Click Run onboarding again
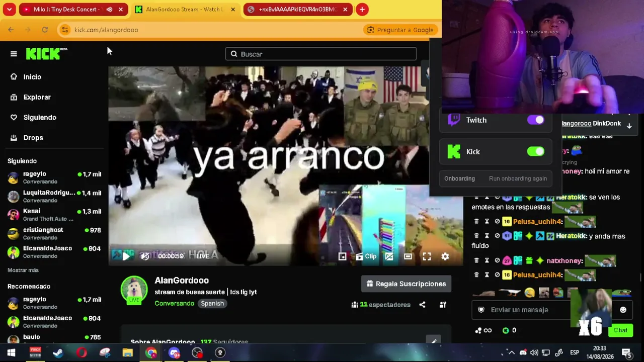 (518, 178)
